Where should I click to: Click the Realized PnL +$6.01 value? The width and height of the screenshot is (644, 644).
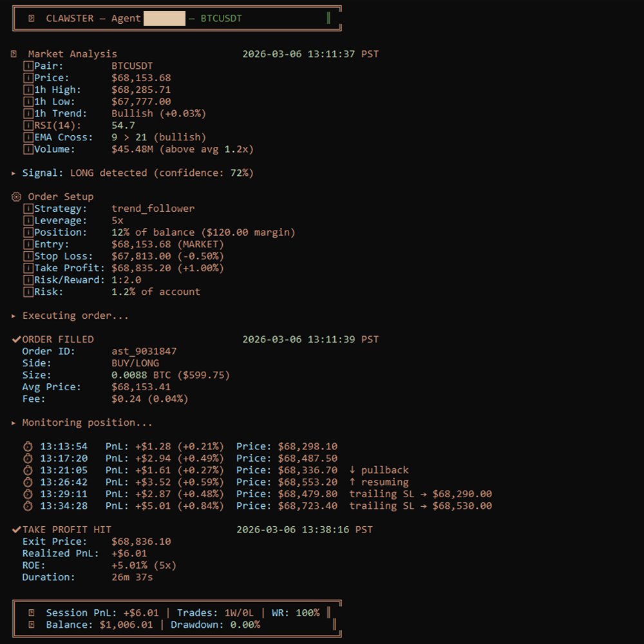pos(129,553)
